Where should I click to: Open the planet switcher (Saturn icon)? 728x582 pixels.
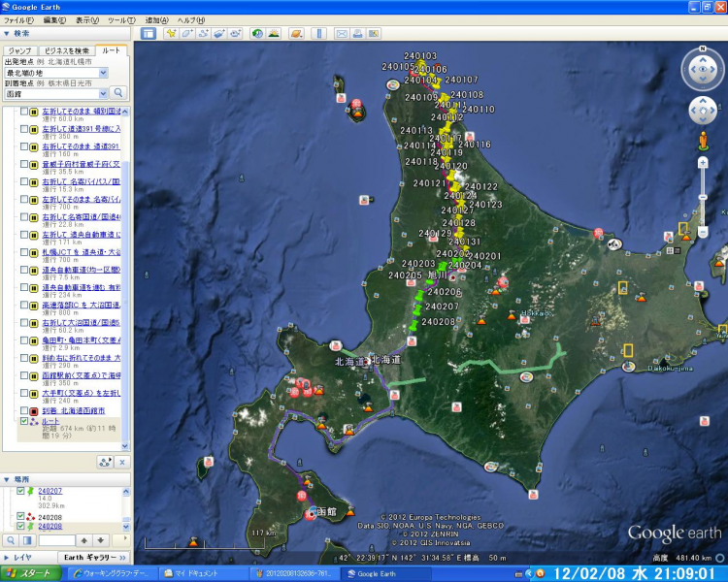(x=296, y=33)
